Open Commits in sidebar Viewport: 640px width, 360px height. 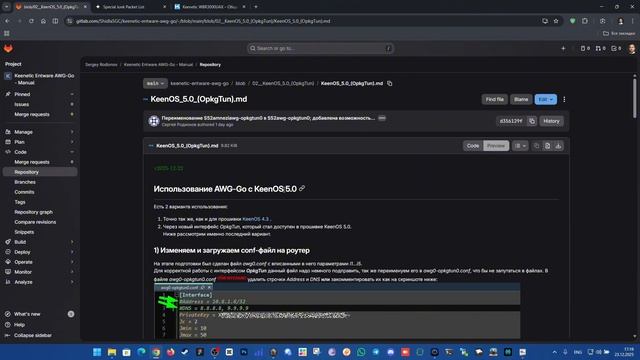[x=40, y=192]
